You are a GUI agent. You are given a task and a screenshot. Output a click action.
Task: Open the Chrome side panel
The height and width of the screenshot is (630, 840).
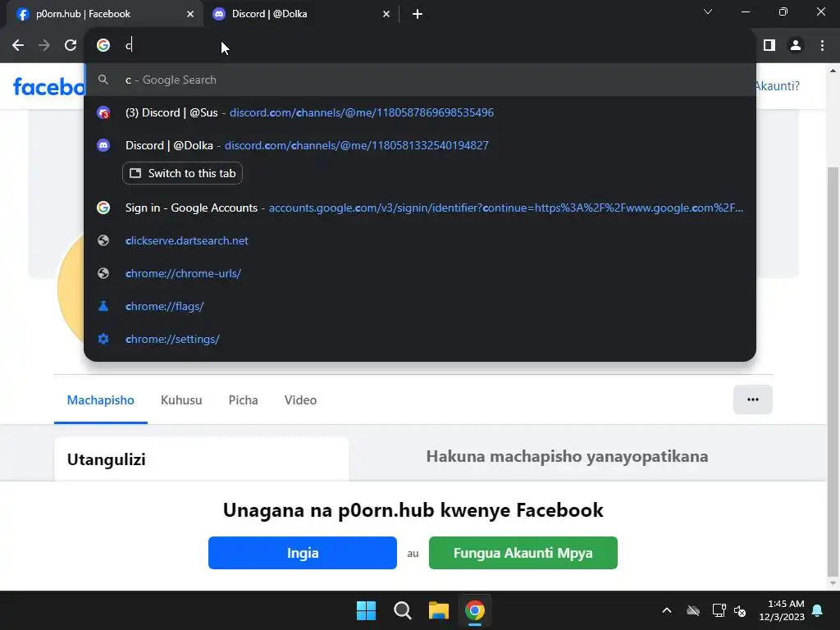[x=769, y=46]
